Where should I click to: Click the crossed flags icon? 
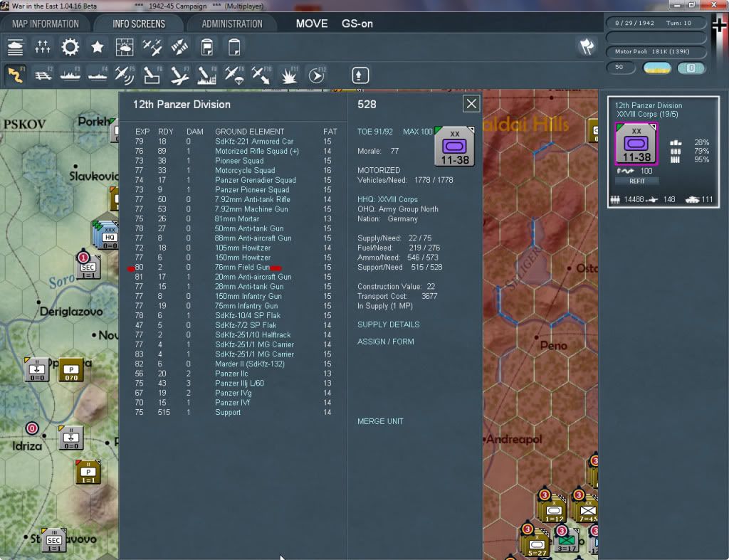(587, 46)
